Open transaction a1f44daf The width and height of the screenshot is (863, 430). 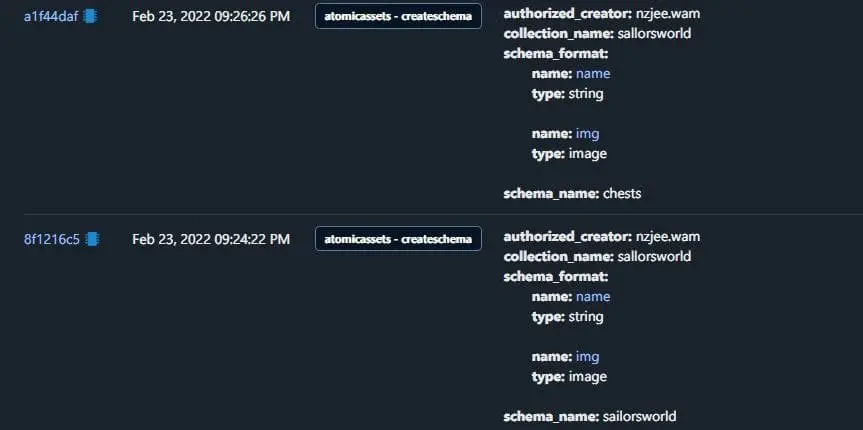51,17
